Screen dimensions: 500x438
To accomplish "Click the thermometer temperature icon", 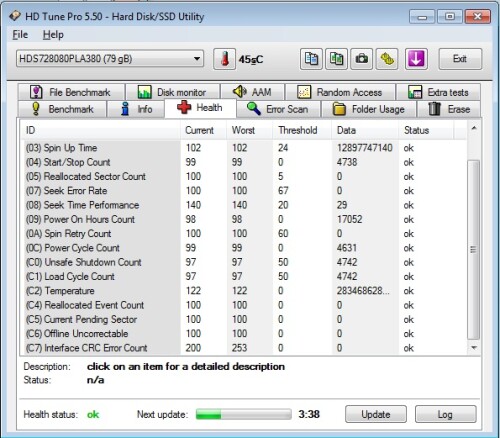I will pos(225,59).
